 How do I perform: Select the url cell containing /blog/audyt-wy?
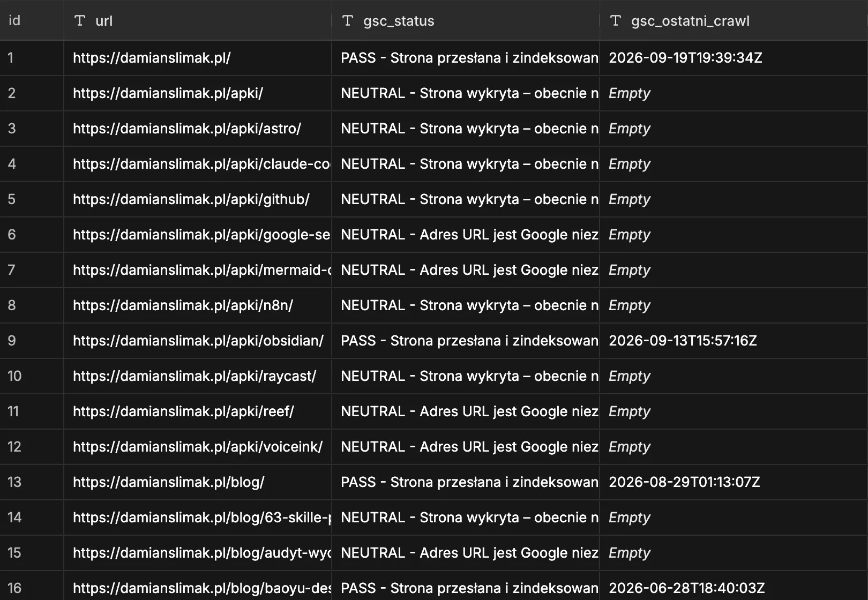pyautogui.click(x=198, y=553)
